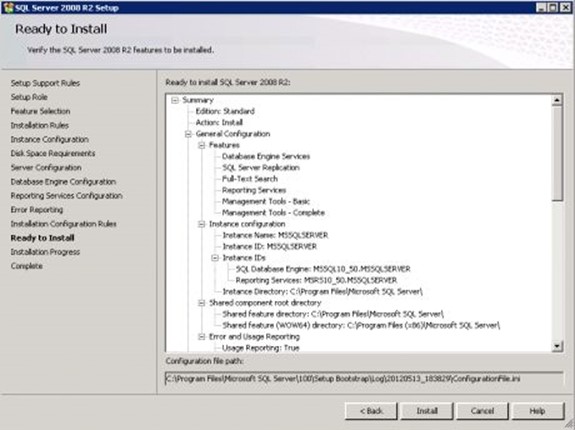Click the vertical scrollbar thumb
This screenshot has width=575, height=430.
[x=557, y=153]
